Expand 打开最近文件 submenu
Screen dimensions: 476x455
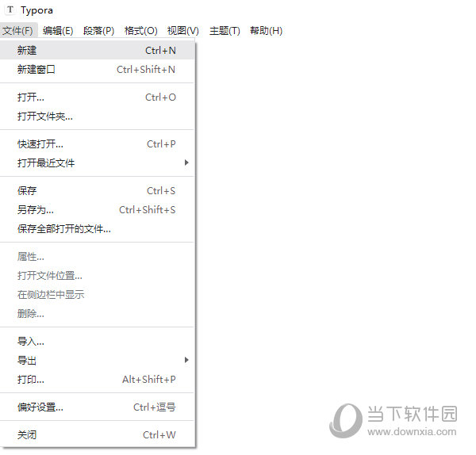tap(97, 162)
